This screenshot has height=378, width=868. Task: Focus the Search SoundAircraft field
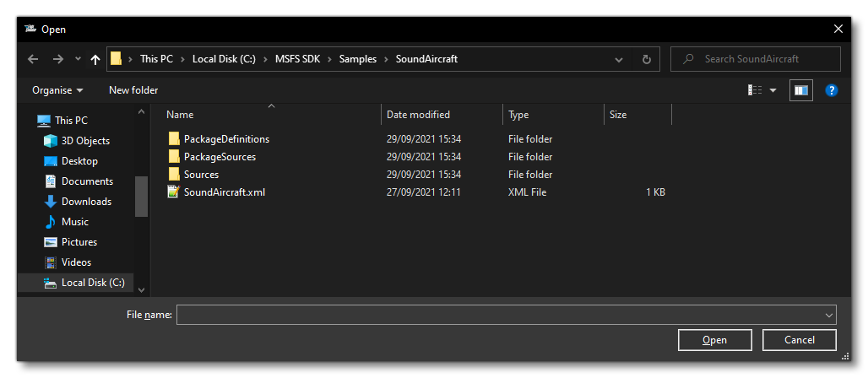[x=755, y=59]
